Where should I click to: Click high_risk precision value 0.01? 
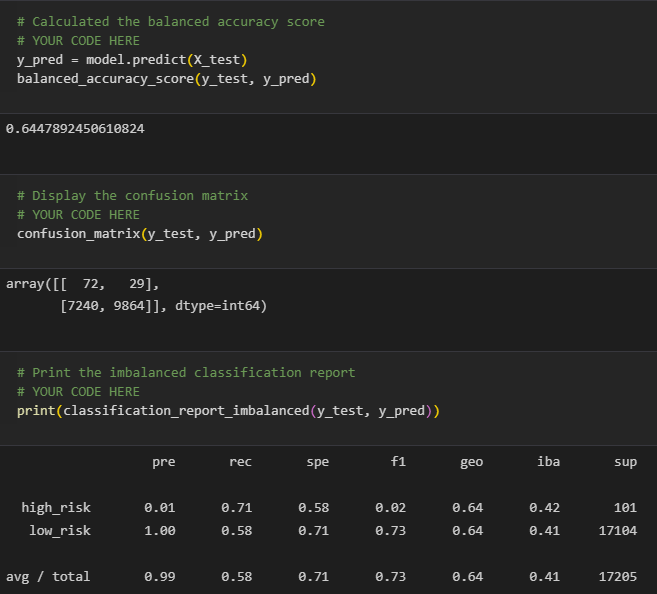pyautogui.click(x=160, y=508)
